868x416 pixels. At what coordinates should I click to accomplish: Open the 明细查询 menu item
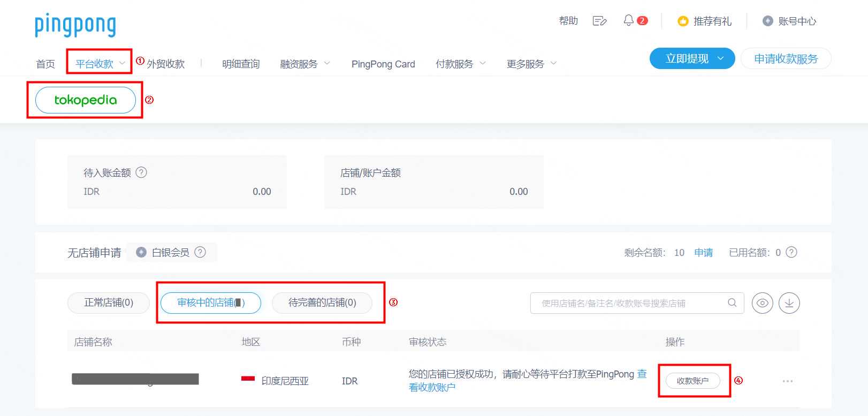pyautogui.click(x=241, y=64)
